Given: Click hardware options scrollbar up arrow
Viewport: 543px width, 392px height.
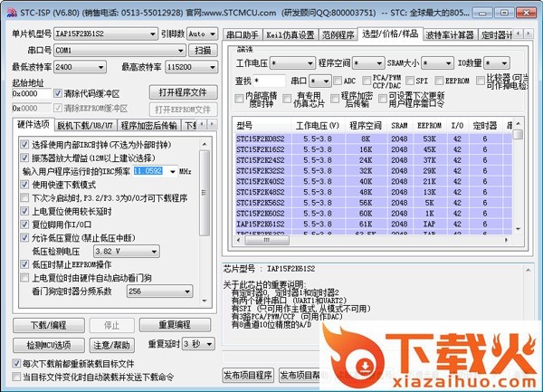Looking at the screenshot, I should (205, 144).
